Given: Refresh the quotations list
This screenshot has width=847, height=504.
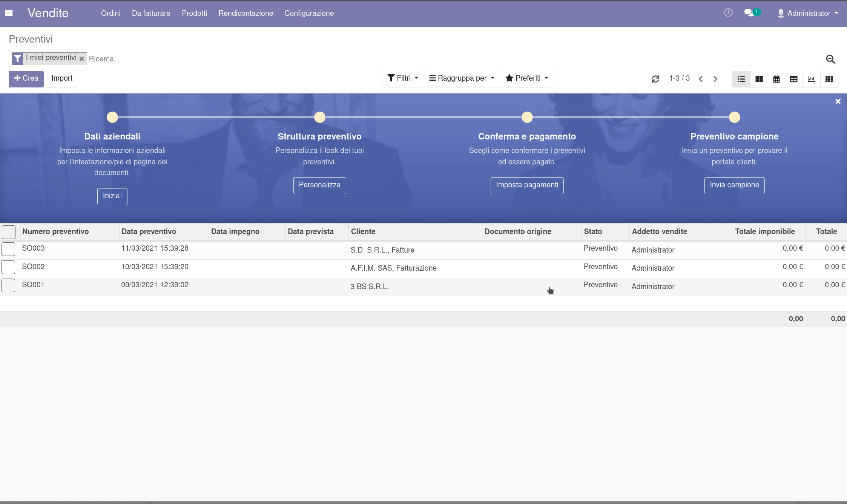Looking at the screenshot, I should [x=655, y=79].
